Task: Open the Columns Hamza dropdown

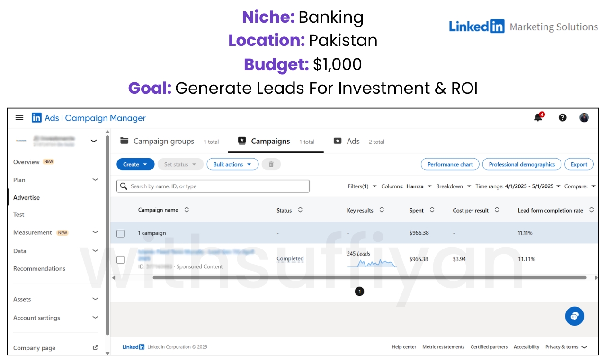Action: (x=406, y=186)
